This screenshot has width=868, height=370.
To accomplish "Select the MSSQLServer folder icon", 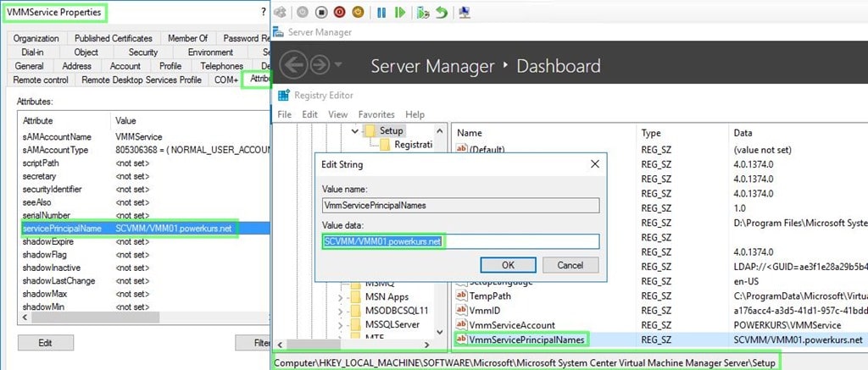I will point(356,324).
